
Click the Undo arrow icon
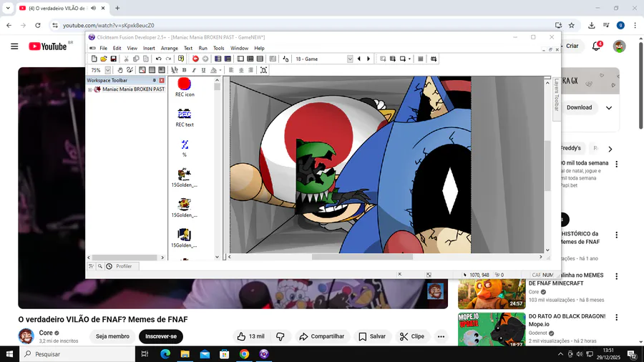[x=159, y=59]
